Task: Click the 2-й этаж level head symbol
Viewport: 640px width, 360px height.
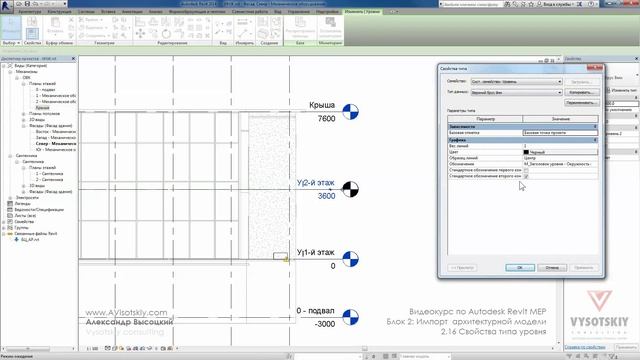Action: coord(350,189)
